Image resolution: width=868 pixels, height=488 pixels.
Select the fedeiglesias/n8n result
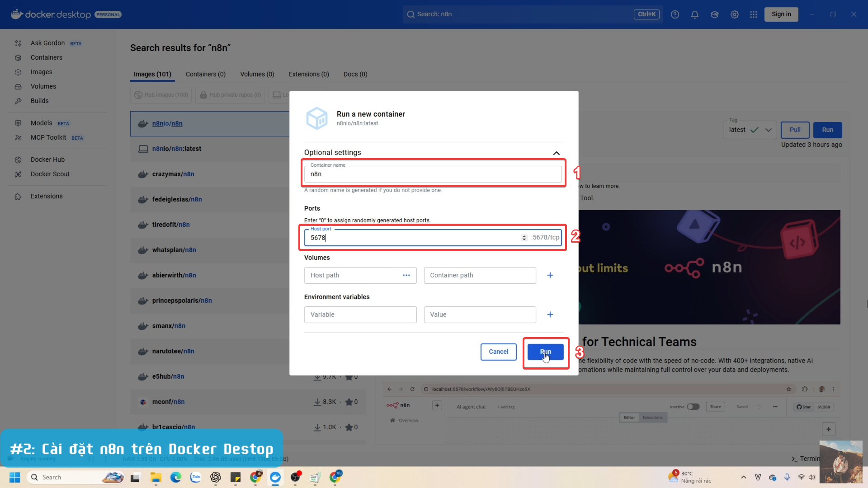210,199
